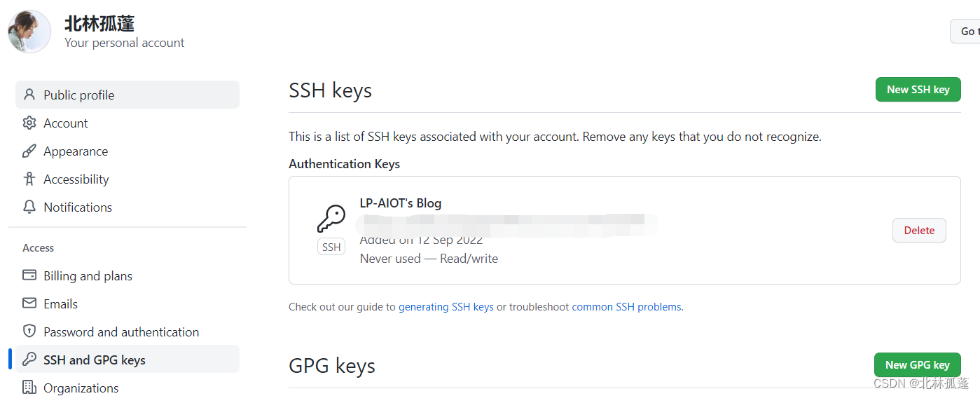Viewport: 980px width, 396px height.
Task: Select the SSH and GPG keys menu item
Action: pos(127,360)
